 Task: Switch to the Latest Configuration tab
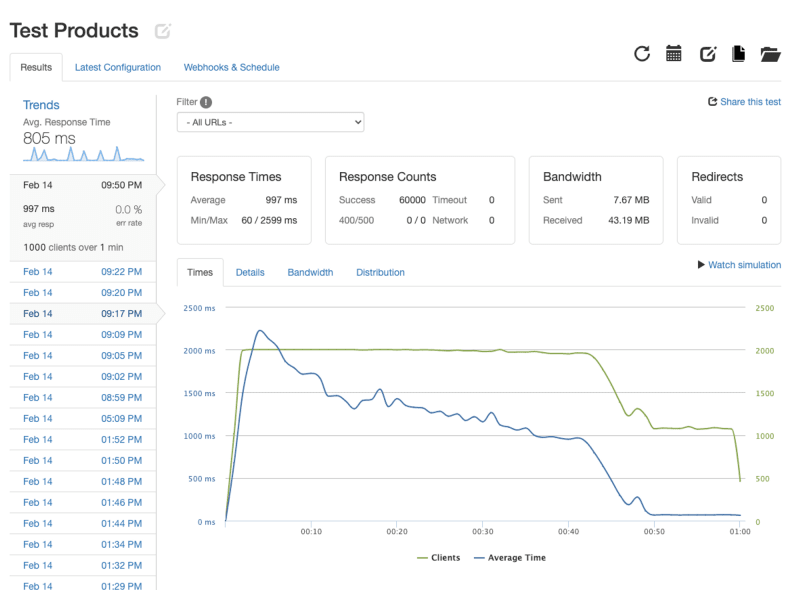(x=118, y=67)
